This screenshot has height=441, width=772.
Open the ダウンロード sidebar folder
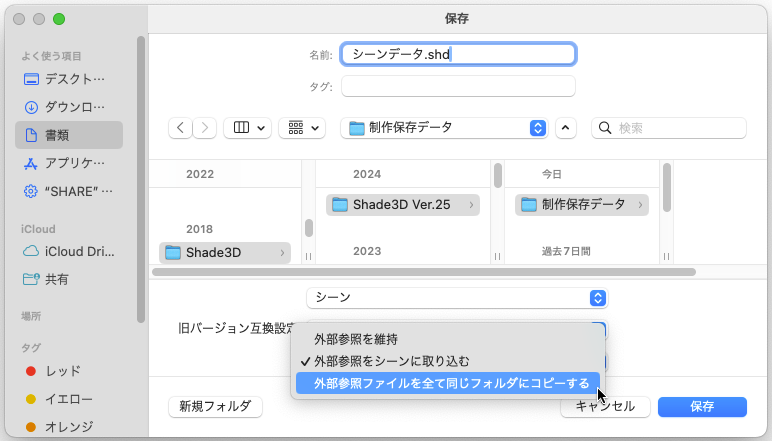tap(75, 107)
